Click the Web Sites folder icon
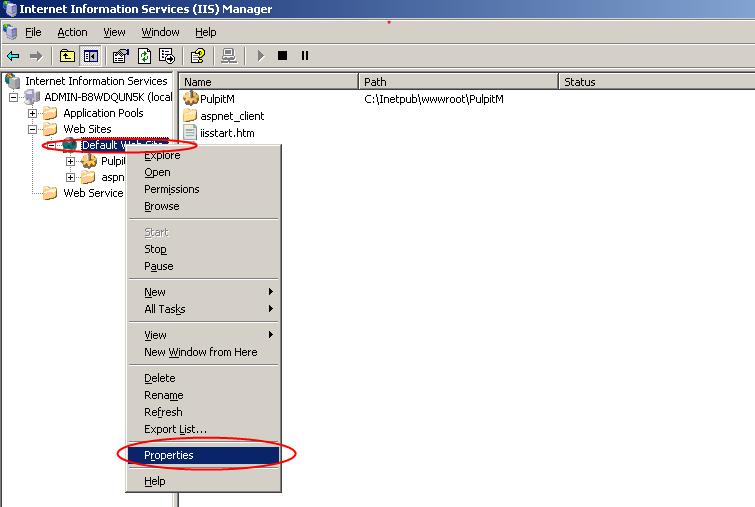This screenshot has height=507, width=755. 50,129
